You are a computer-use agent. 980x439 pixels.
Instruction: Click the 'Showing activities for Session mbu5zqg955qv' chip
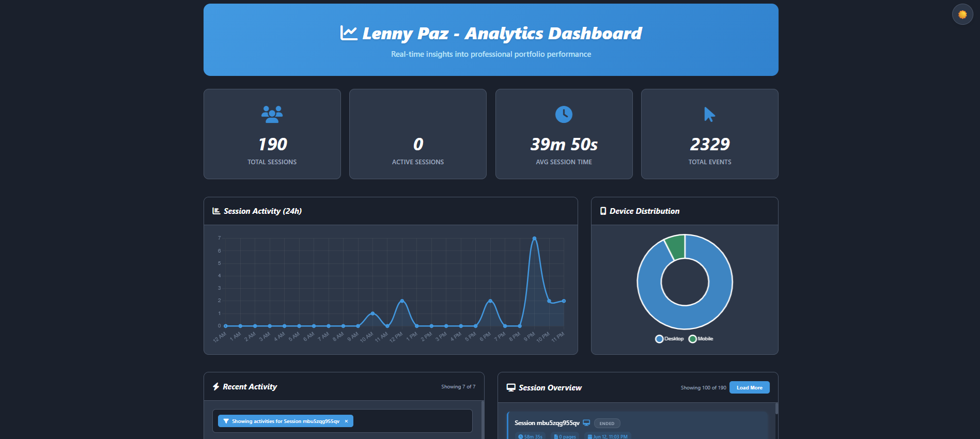tap(286, 421)
